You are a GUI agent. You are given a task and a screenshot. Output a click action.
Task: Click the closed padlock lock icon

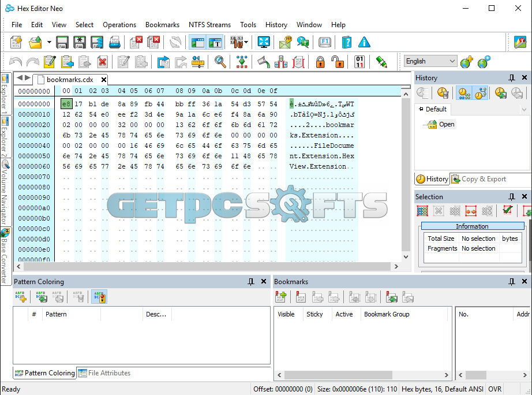(x=320, y=62)
